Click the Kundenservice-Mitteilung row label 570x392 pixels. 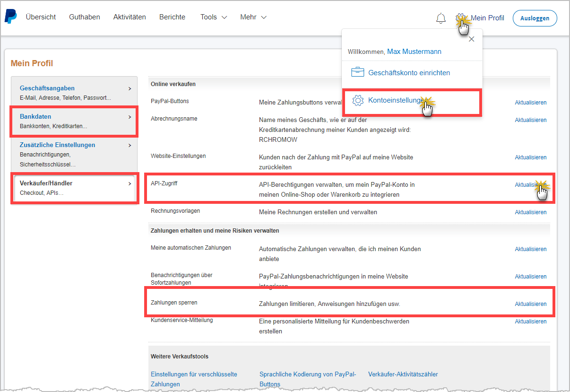(x=182, y=320)
